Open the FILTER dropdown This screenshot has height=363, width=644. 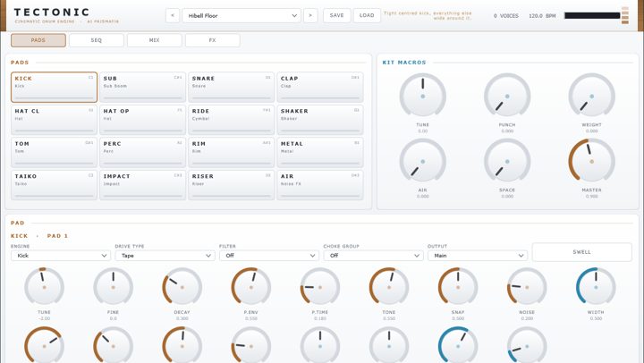pos(269,256)
